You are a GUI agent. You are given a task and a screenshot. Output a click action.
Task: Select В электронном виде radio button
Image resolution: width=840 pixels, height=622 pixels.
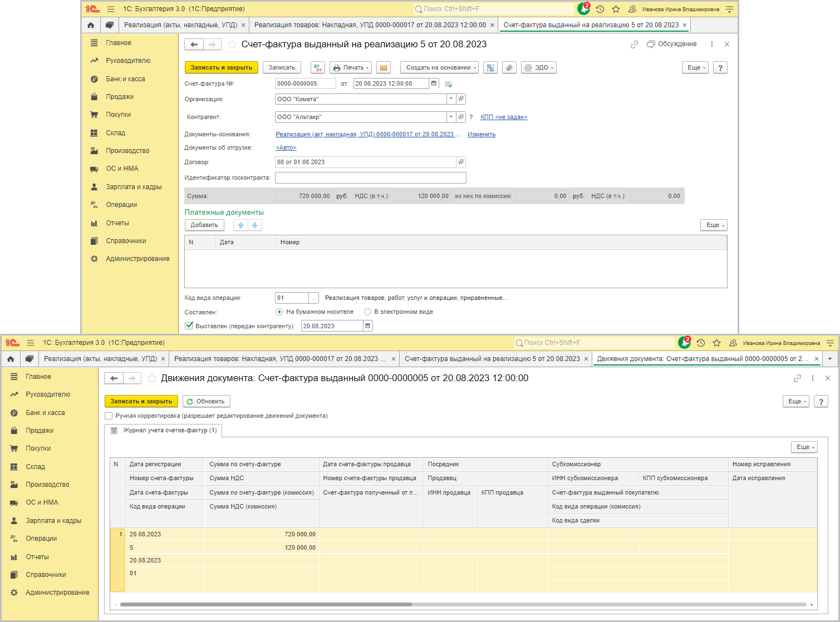(x=367, y=312)
